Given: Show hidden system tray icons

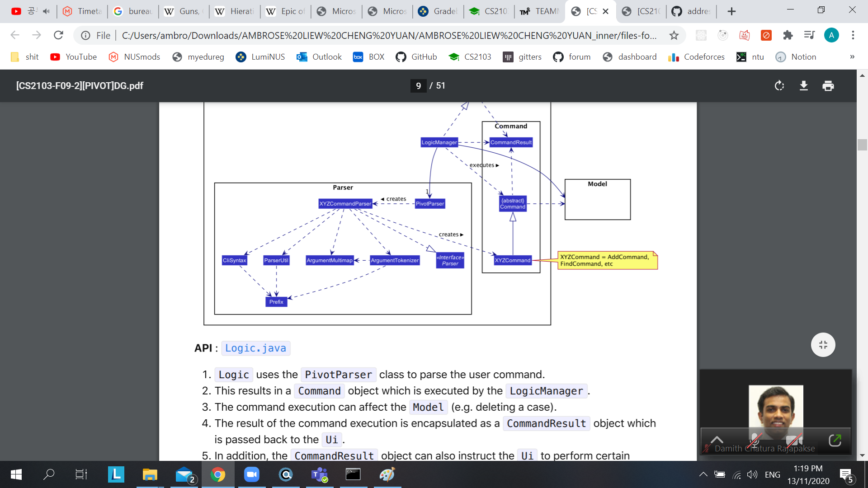Looking at the screenshot, I should (703, 474).
